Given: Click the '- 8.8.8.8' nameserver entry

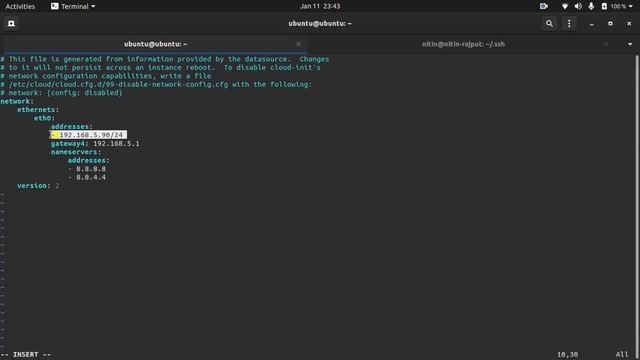Looking at the screenshot, I should [87, 169].
